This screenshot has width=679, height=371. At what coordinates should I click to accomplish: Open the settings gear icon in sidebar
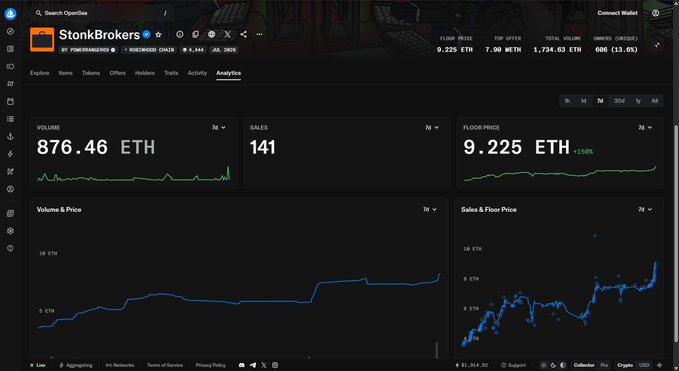coord(10,231)
